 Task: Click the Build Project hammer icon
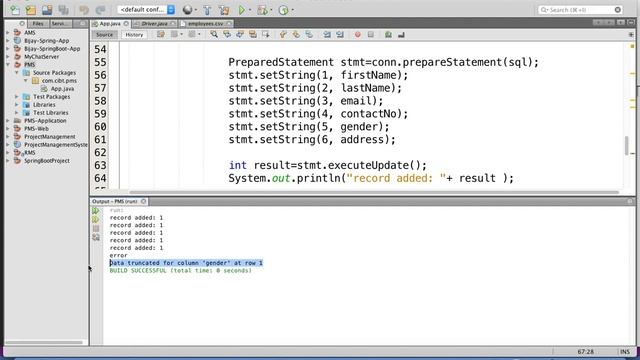point(207,10)
